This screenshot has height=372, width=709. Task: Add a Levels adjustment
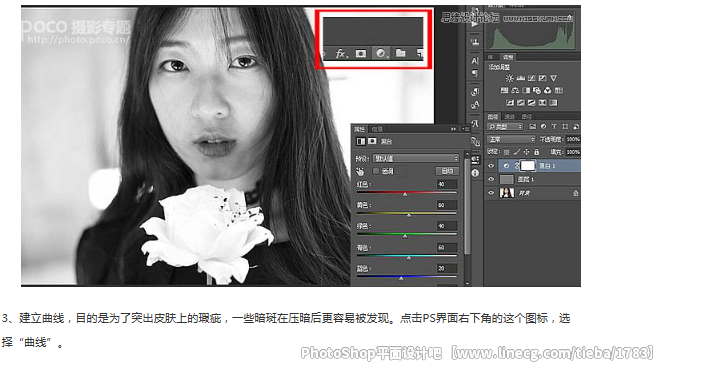pos(520,78)
